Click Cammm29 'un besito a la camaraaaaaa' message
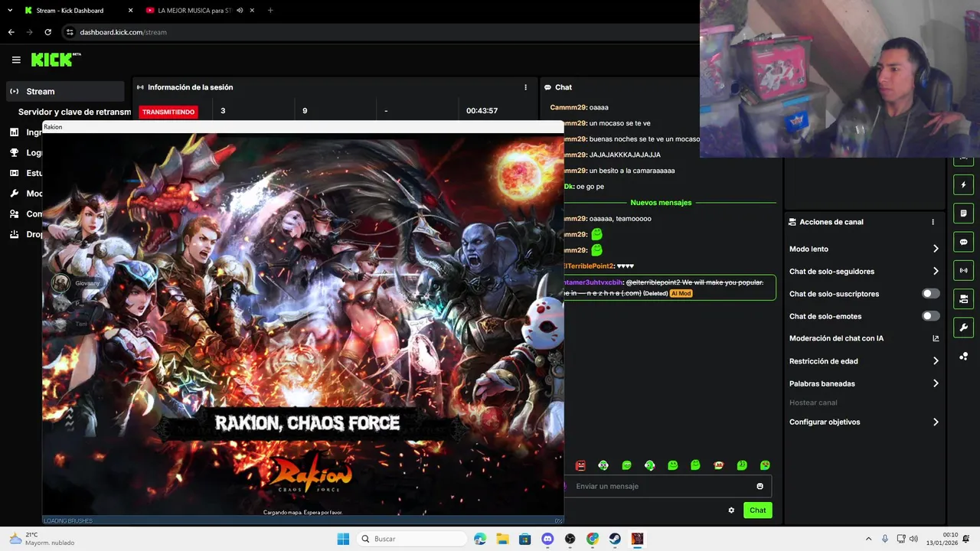Image resolution: width=980 pixels, height=551 pixels. (x=632, y=171)
